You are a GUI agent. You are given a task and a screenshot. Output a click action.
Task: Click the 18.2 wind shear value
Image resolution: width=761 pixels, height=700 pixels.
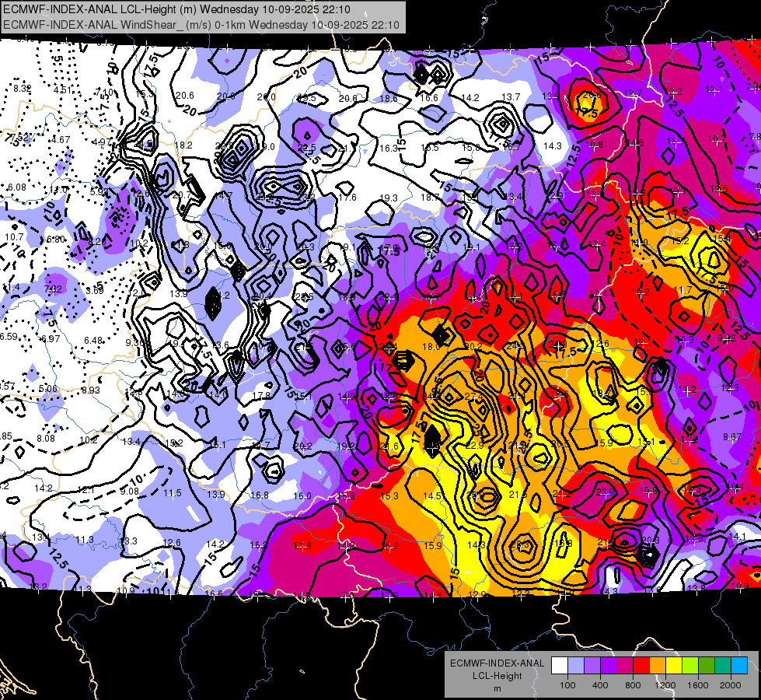pyautogui.click(x=183, y=145)
